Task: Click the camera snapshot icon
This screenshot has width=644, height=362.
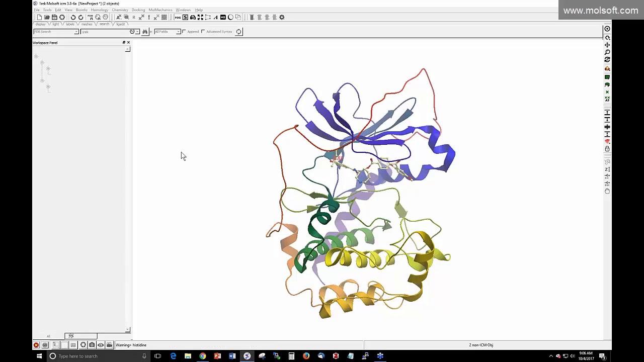Action: 92,345
